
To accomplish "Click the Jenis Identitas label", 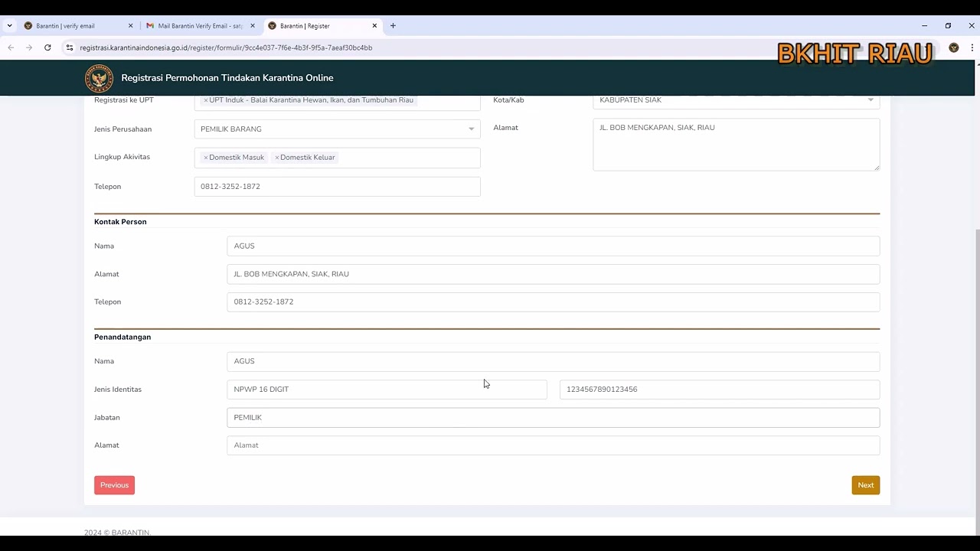I will 118,390.
